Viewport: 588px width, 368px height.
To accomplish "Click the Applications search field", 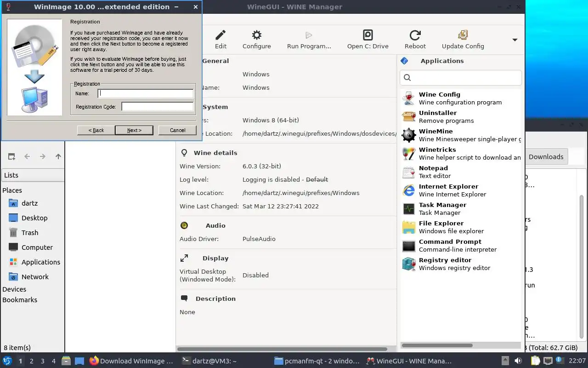I will click(461, 77).
